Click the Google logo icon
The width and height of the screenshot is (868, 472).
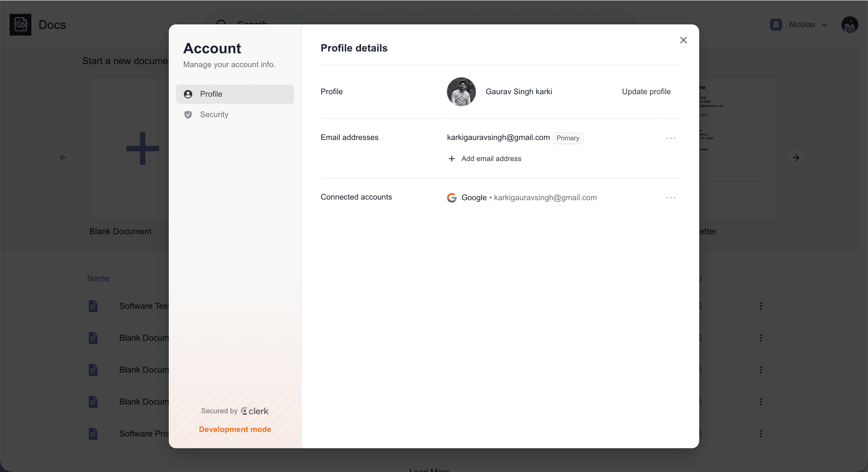point(451,198)
